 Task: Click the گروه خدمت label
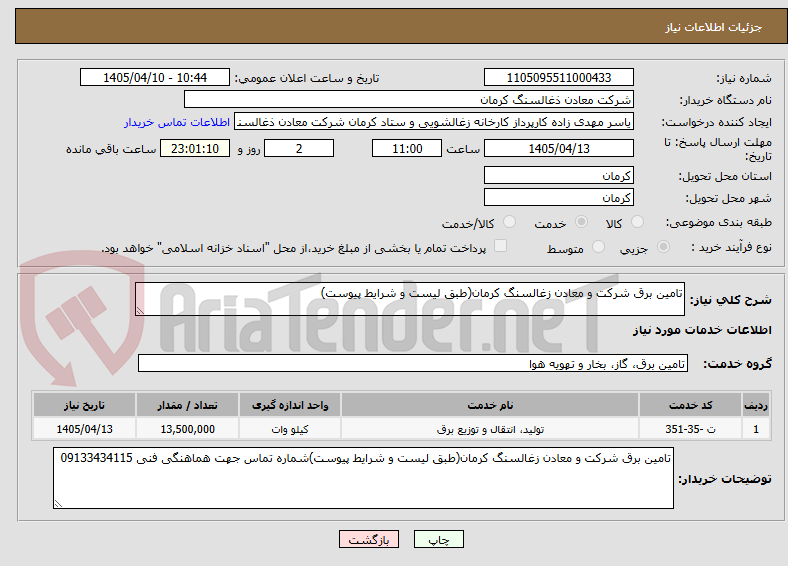click(737, 364)
